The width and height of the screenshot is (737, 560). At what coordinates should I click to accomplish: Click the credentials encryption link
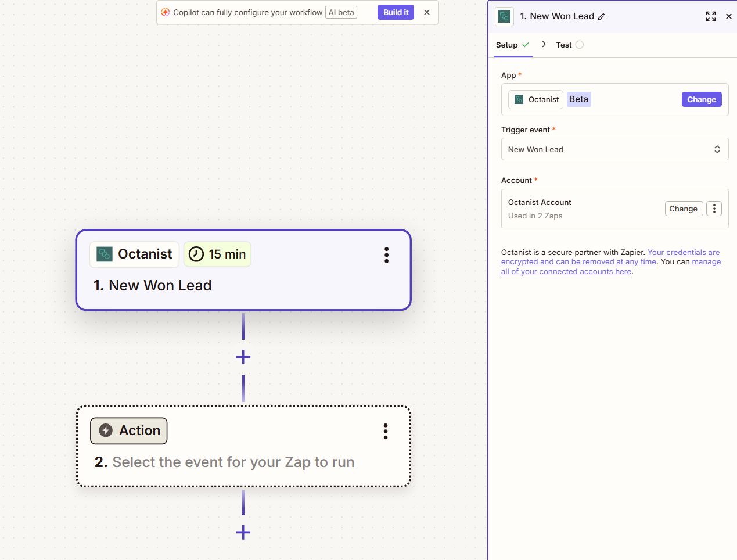tap(610, 257)
